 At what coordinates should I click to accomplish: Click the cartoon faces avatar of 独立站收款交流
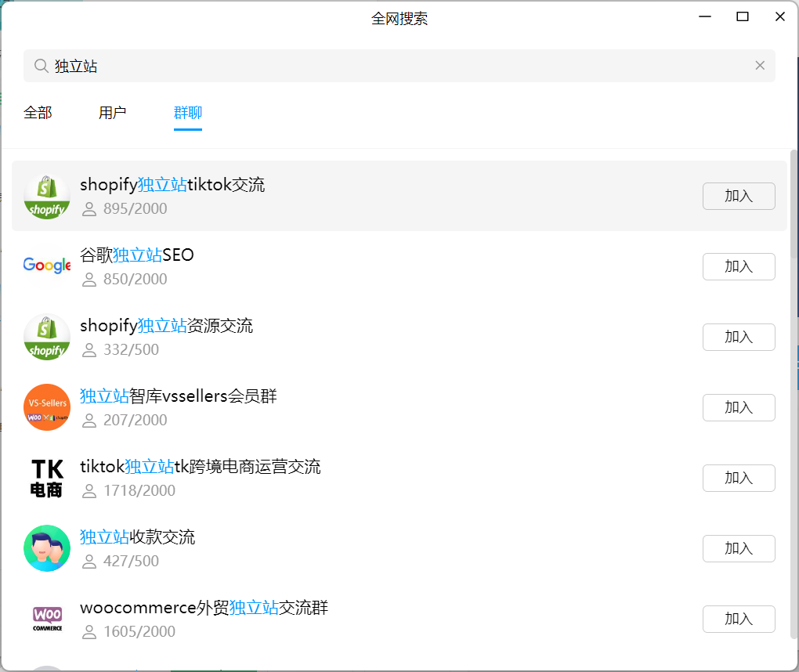[47, 548]
